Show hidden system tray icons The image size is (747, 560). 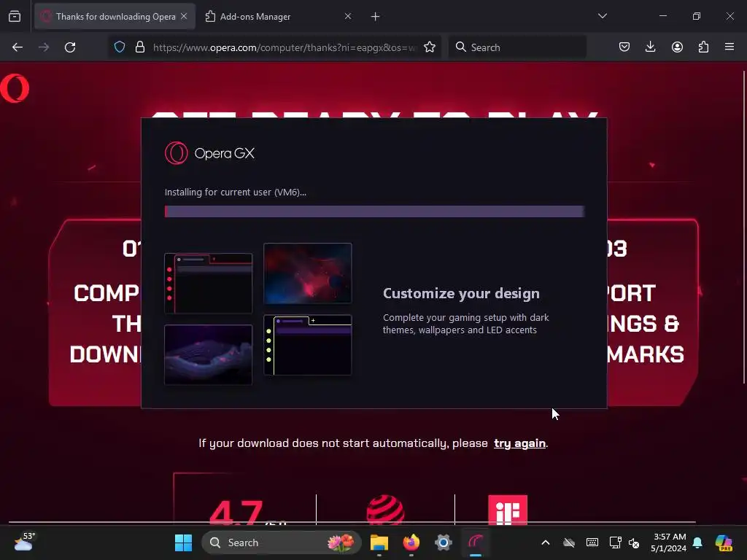pyautogui.click(x=546, y=542)
